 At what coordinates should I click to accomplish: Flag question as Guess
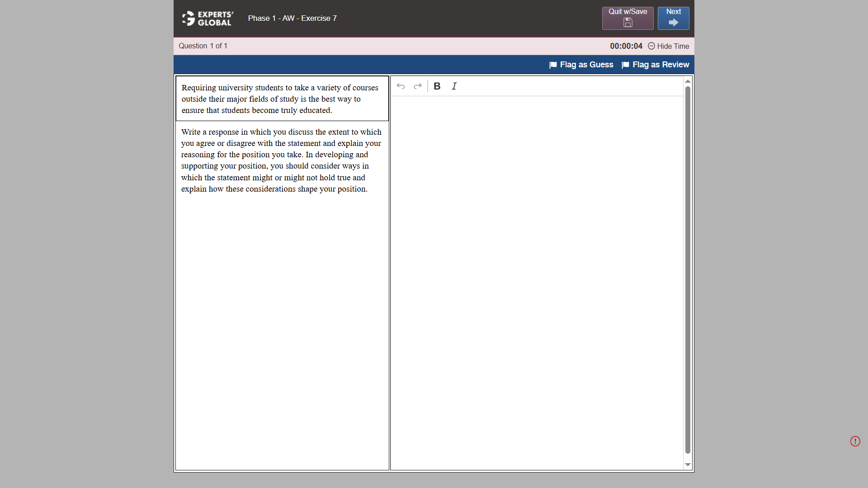pos(581,65)
